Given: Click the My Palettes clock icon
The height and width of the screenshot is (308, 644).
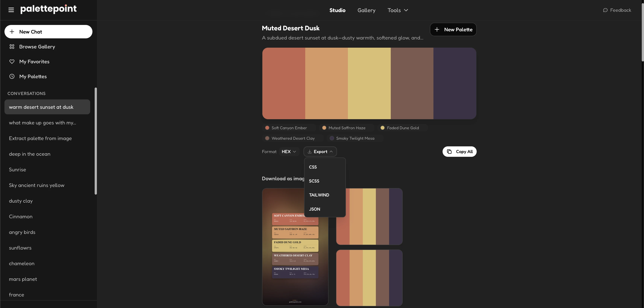Looking at the screenshot, I should click(x=12, y=76).
